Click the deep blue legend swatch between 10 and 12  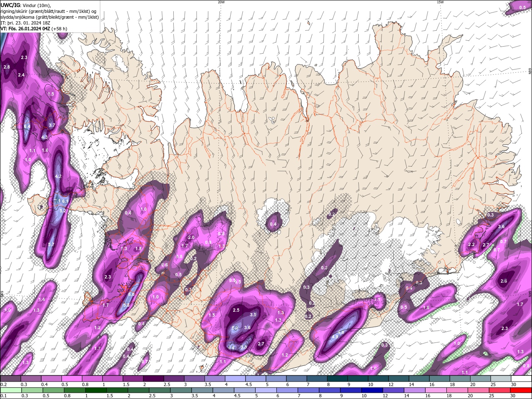372,390
